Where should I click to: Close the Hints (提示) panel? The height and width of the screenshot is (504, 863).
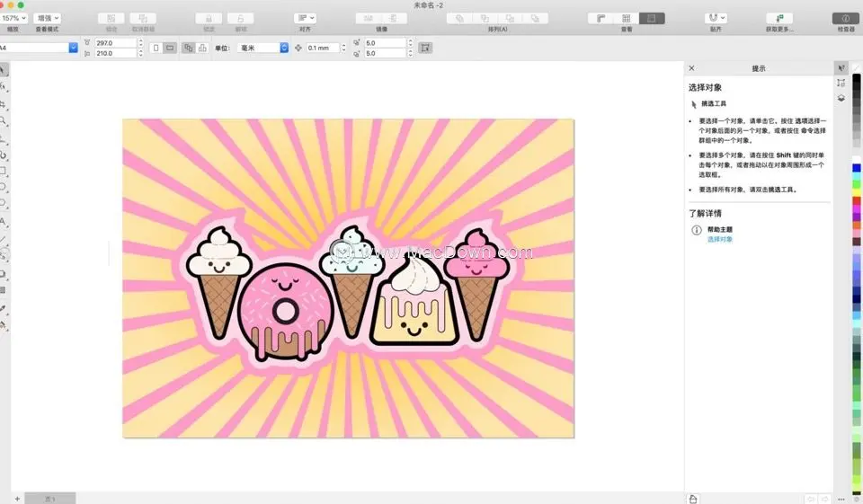tap(691, 68)
